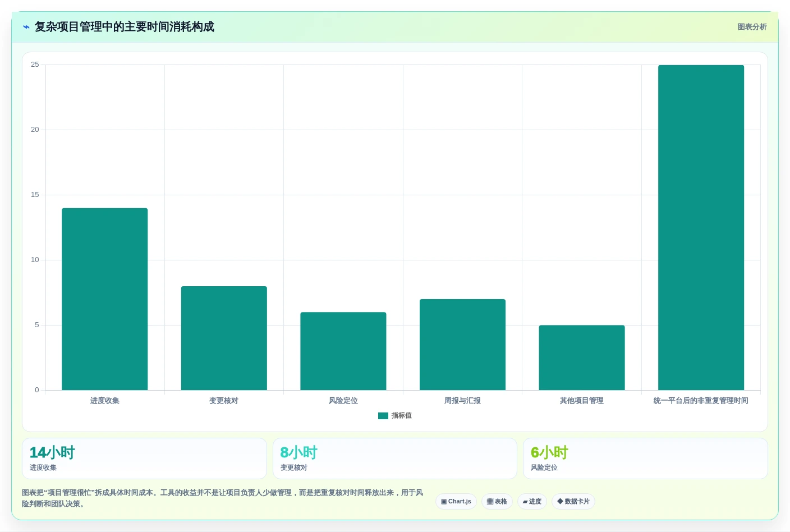Click the 其他项目管理 x-axis label
Screen dimensions: 790x532
pyautogui.click(x=582, y=401)
